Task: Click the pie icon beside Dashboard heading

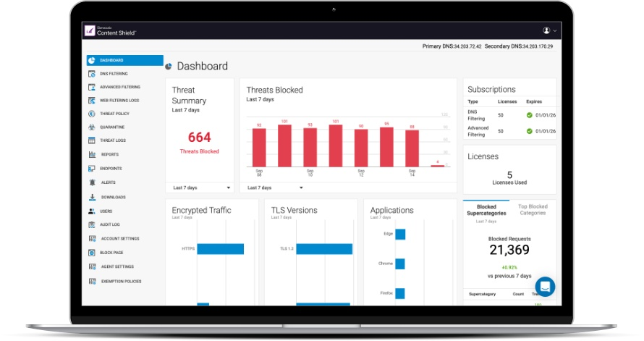Action: [169, 67]
